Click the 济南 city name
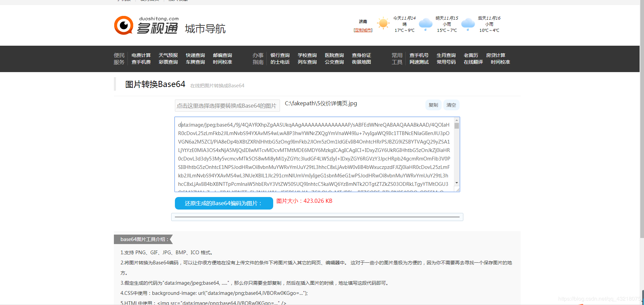 pos(363,21)
